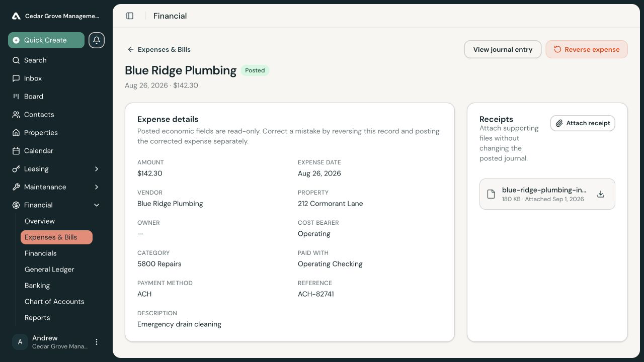Click Andrew's avatar circle
Image resolution: width=644 pixels, height=362 pixels.
pos(20,342)
